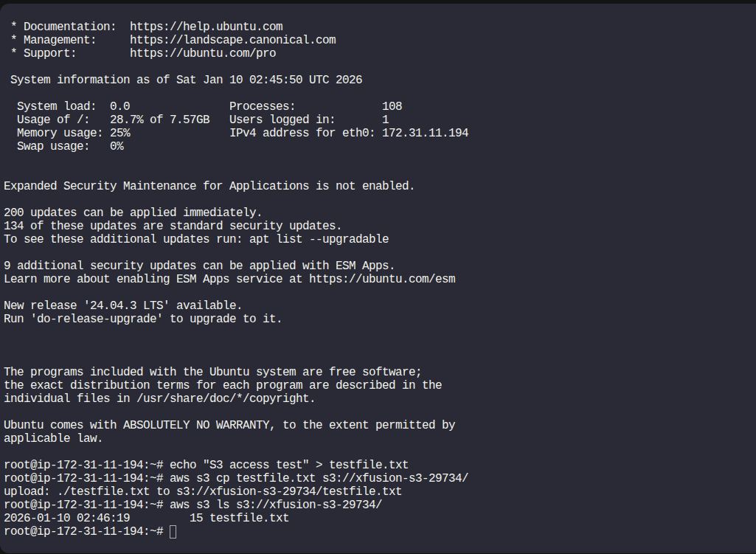Select the system information date line

186,80
